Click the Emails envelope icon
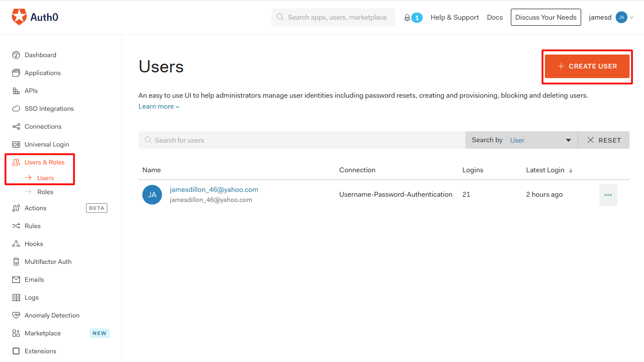Image resolution: width=644 pixels, height=362 pixels. pos(16,280)
